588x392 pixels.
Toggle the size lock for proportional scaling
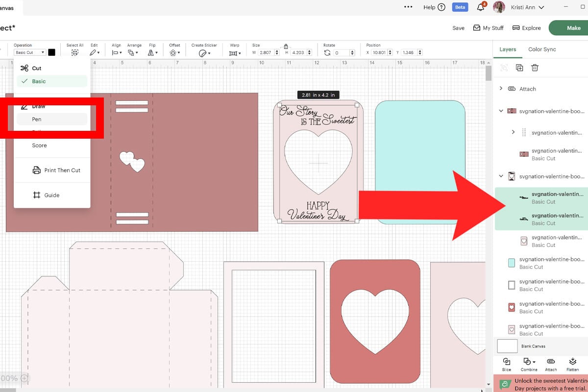(286, 46)
